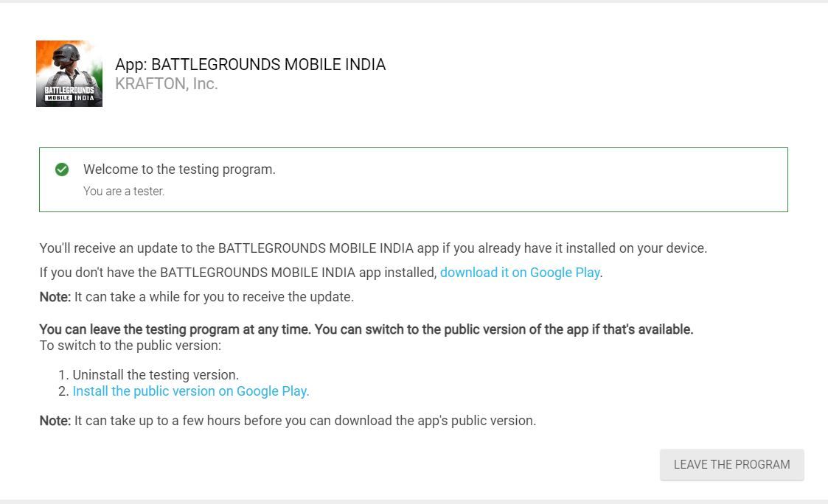Viewport: 828px width, 504px height.
Task: Open the 'download it on Google Play' link
Action: 520,273
